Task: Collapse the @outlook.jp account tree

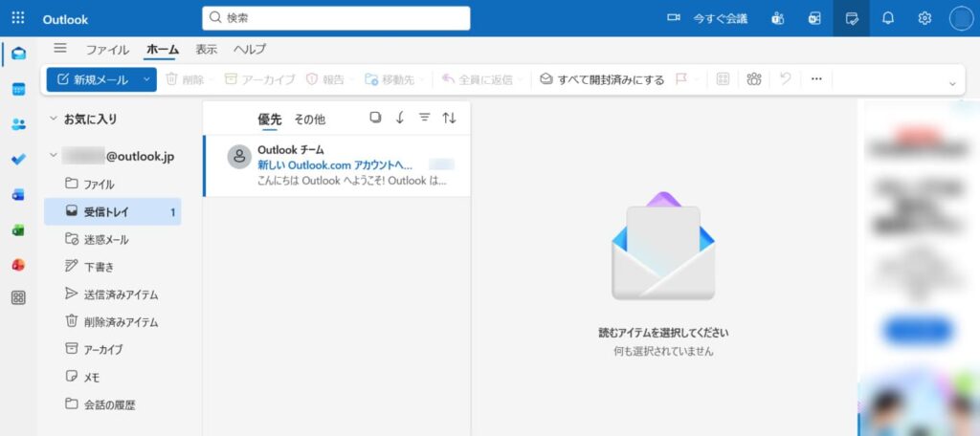Action: pos(54,156)
